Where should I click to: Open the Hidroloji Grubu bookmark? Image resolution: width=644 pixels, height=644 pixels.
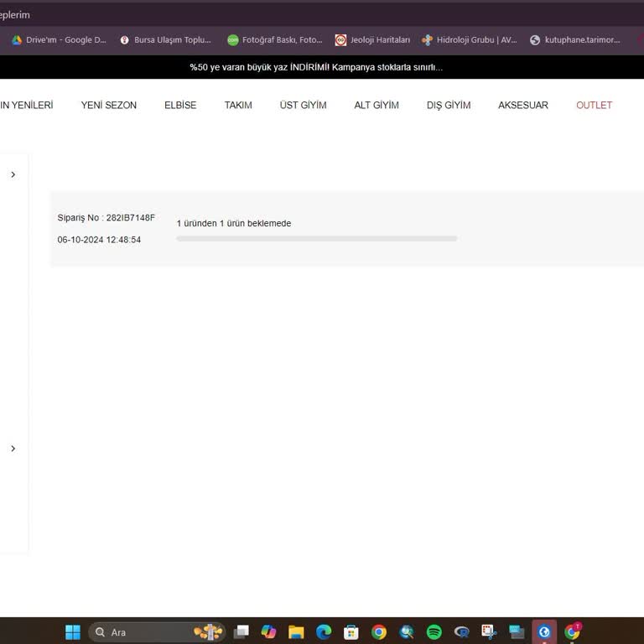470,40
